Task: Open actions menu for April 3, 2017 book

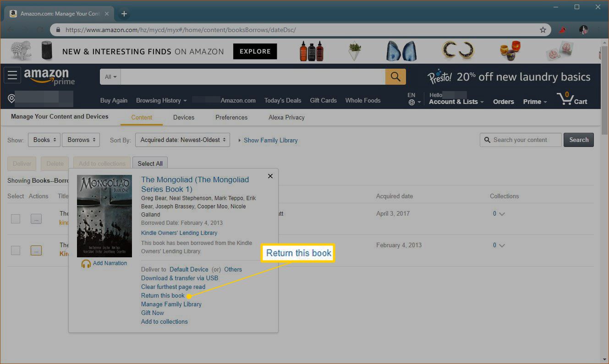Action: pyautogui.click(x=36, y=219)
